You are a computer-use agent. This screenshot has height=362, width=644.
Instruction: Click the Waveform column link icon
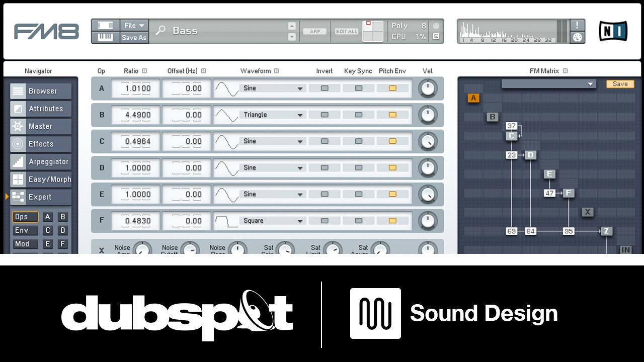pos(277,71)
